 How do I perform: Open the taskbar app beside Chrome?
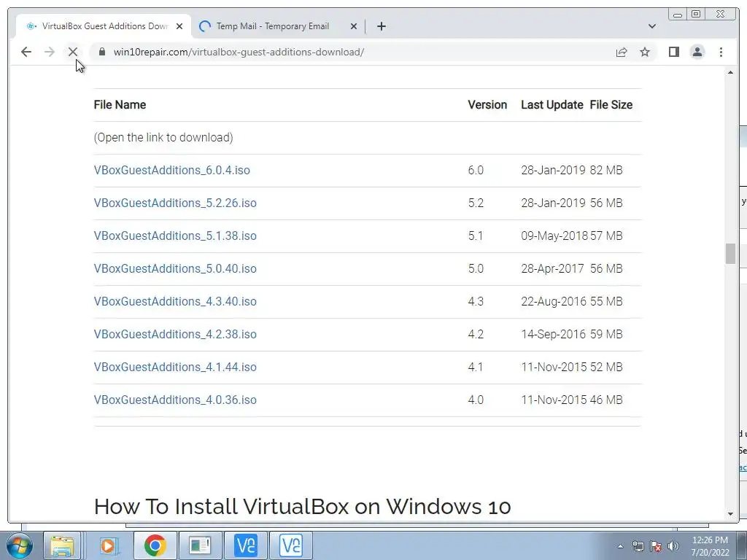200,545
